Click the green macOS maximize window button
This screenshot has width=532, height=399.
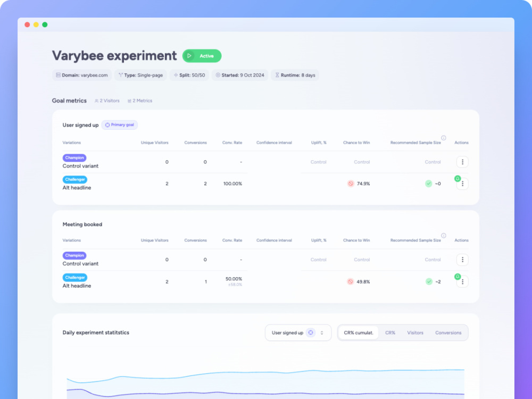click(x=45, y=25)
